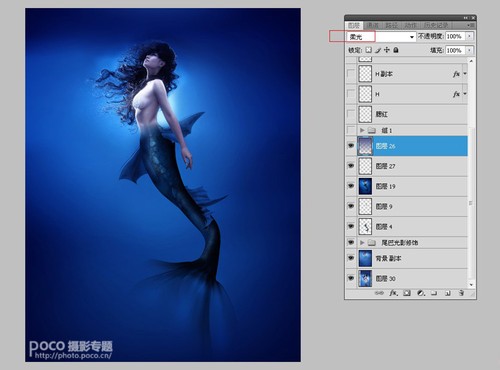The image size is (500, 370).
Task: Click the folder icon of 尾巴光影修饰 group
Action: click(372, 243)
